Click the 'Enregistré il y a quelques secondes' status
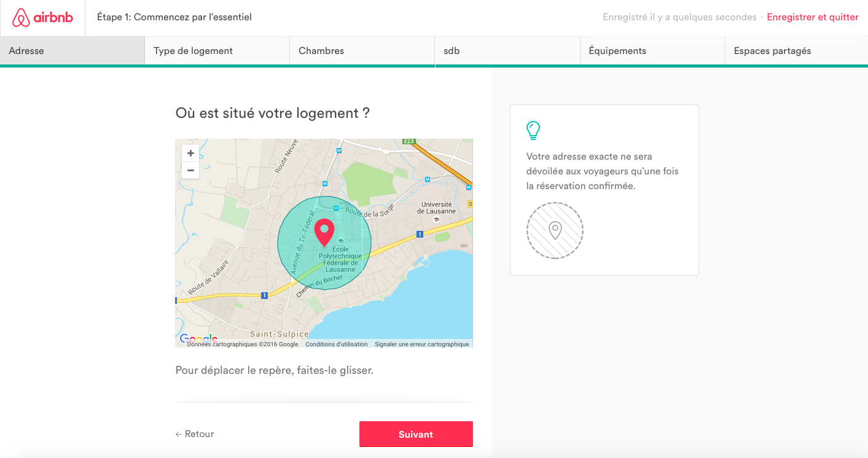Viewport: 868px width, 458px height. (x=679, y=17)
